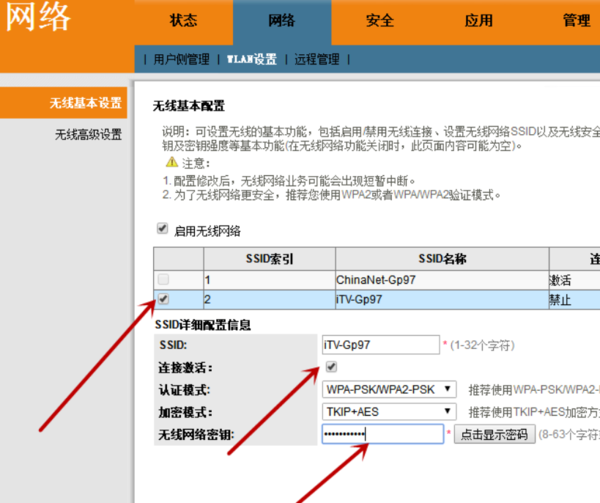
Task: Open the 状态 top tab
Action: pyautogui.click(x=184, y=21)
